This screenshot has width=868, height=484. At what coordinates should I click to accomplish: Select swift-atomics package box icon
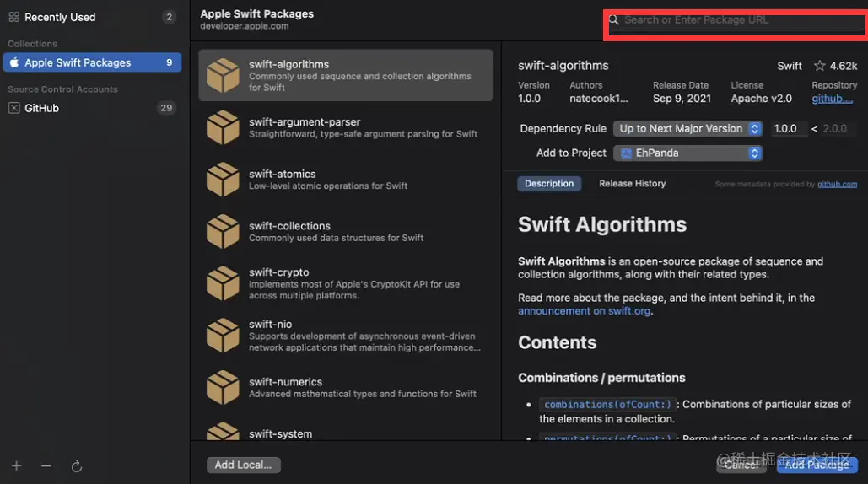coord(223,180)
